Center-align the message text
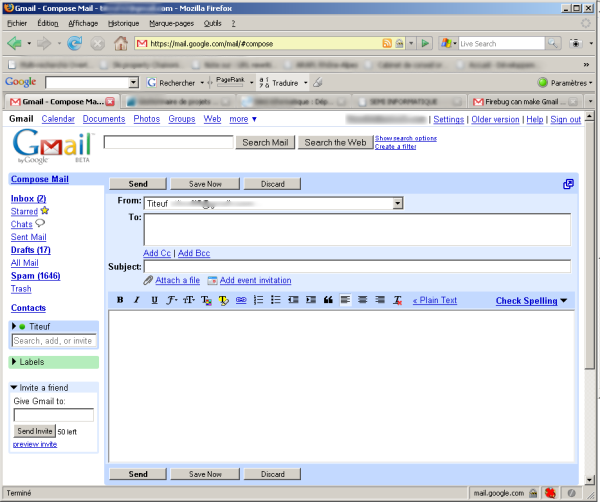600x502 pixels. (362, 300)
